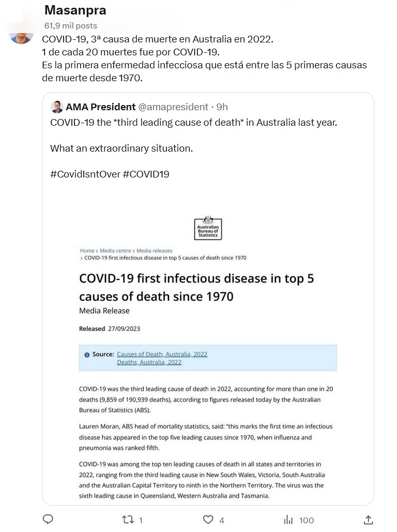The width and height of the screenshot is (397, 532).
Task: Click the #COVID19 hashtag
Action: [x=146, y=174]
